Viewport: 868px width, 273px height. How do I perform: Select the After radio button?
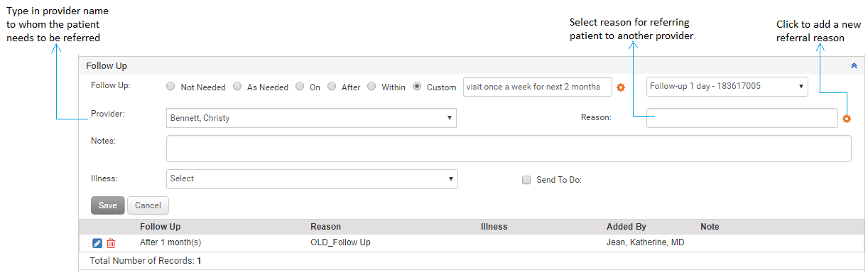332,87
